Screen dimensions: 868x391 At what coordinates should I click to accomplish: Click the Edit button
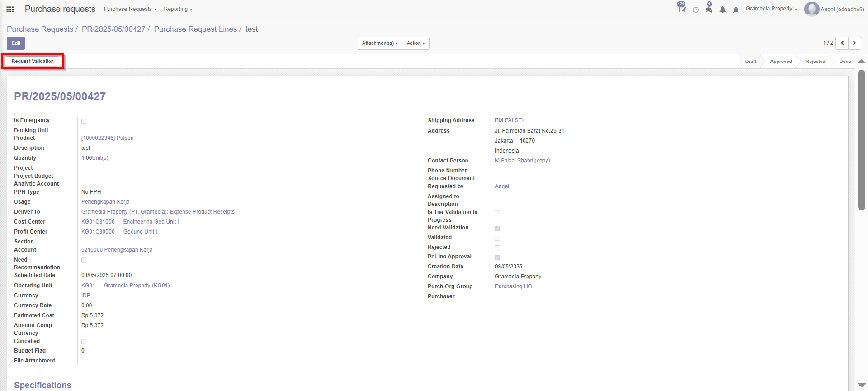point(16,43)
